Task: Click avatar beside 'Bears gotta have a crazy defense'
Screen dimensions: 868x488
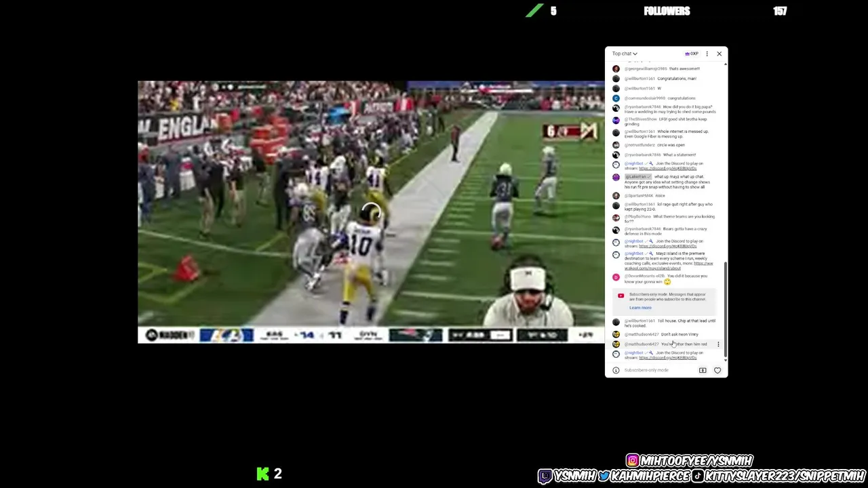Action: pos(616,230)
